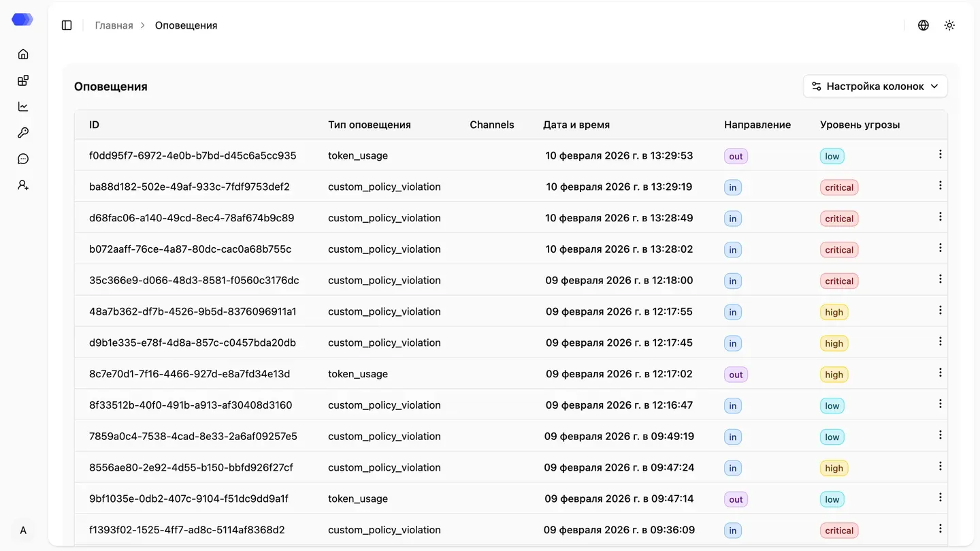Open row actions for alert d68fac06
The height and width of the screenshot is (551, 980).
[x=941, y=217]
